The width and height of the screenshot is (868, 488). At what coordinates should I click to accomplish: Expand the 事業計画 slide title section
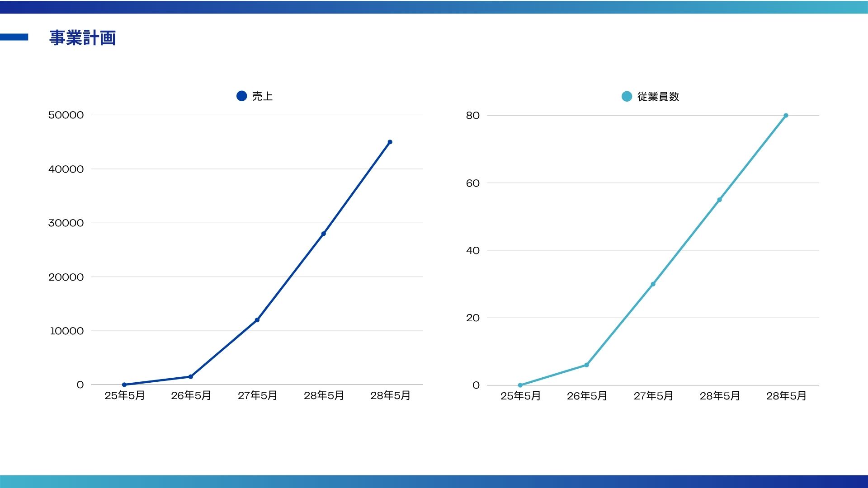(83, 38)
